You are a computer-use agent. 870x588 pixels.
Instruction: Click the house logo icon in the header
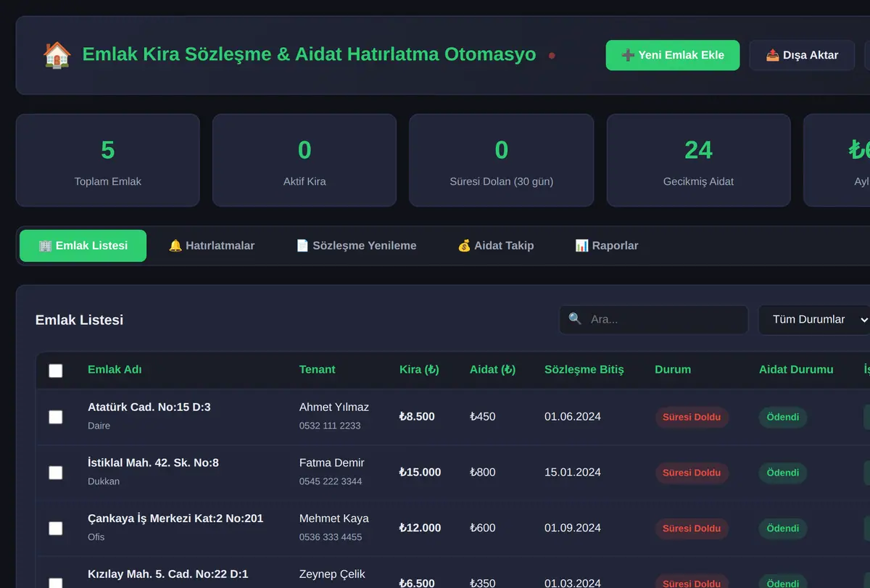click(x=57, y=55)
